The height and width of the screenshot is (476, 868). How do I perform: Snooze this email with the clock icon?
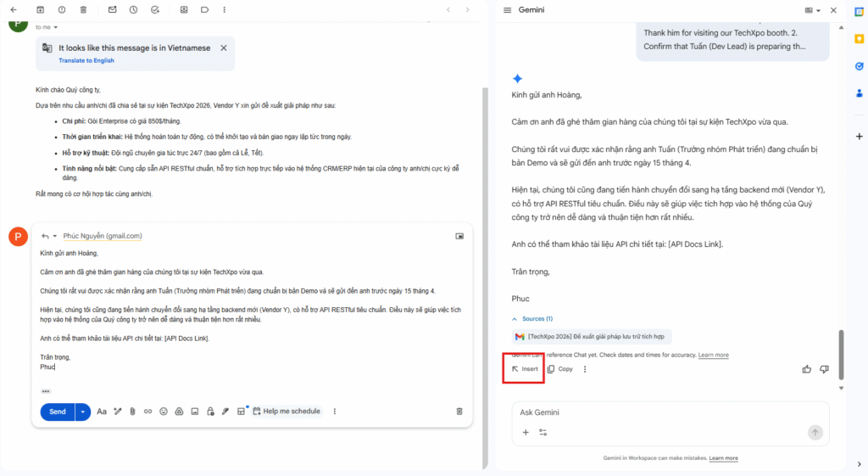(x=134, y=9)
